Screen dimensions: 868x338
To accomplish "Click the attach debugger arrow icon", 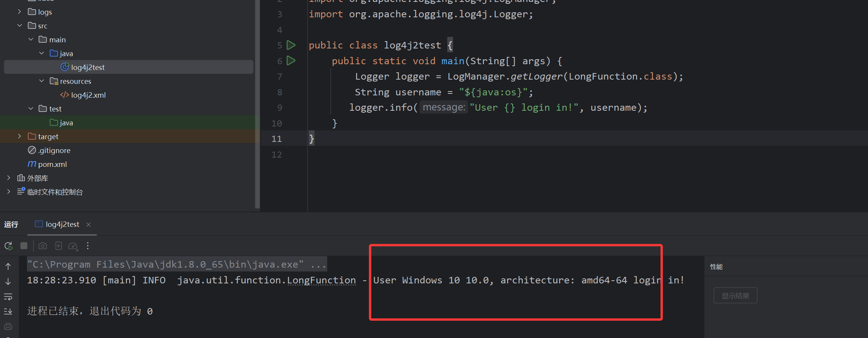I will [58, 246].
